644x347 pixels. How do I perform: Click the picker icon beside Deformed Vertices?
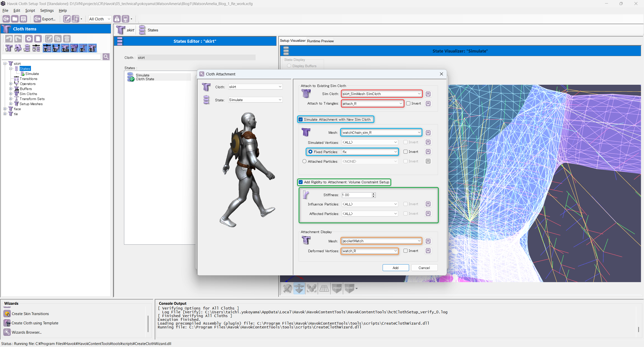point(428,251)
